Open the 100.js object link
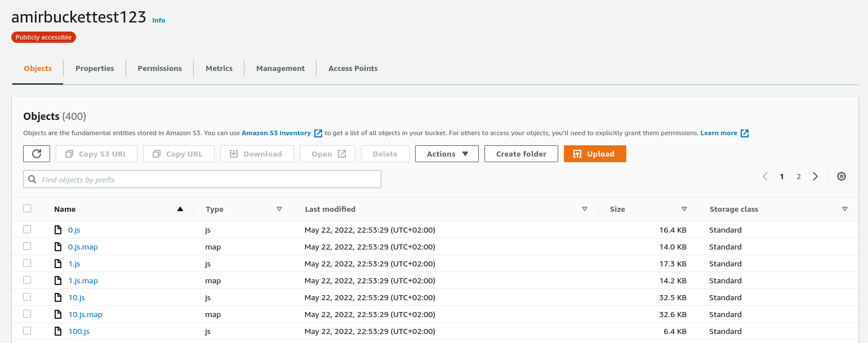Viewport: 868px width, 343px height. [x=79, y=331]
